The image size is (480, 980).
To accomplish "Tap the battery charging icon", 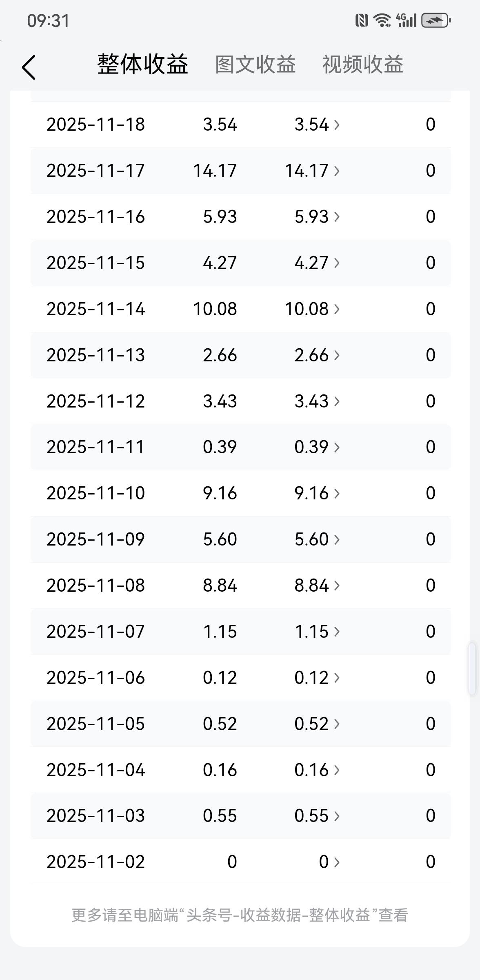I will pos(436,20).
